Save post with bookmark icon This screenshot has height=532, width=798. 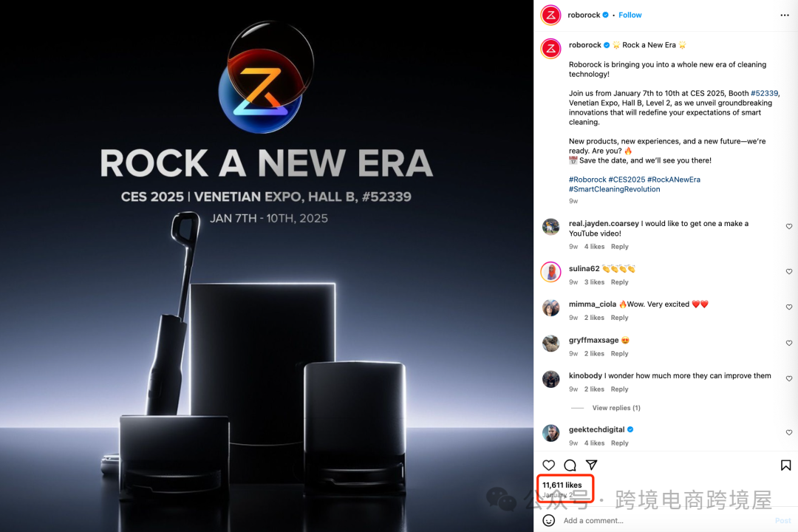[785, 465]
